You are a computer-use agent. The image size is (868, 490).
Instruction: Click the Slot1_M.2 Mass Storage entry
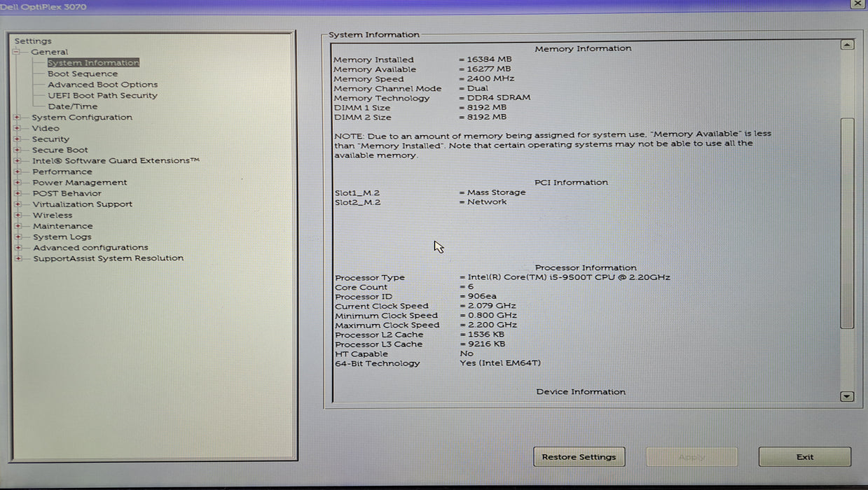pyautogui.click(x=430, y=192)
